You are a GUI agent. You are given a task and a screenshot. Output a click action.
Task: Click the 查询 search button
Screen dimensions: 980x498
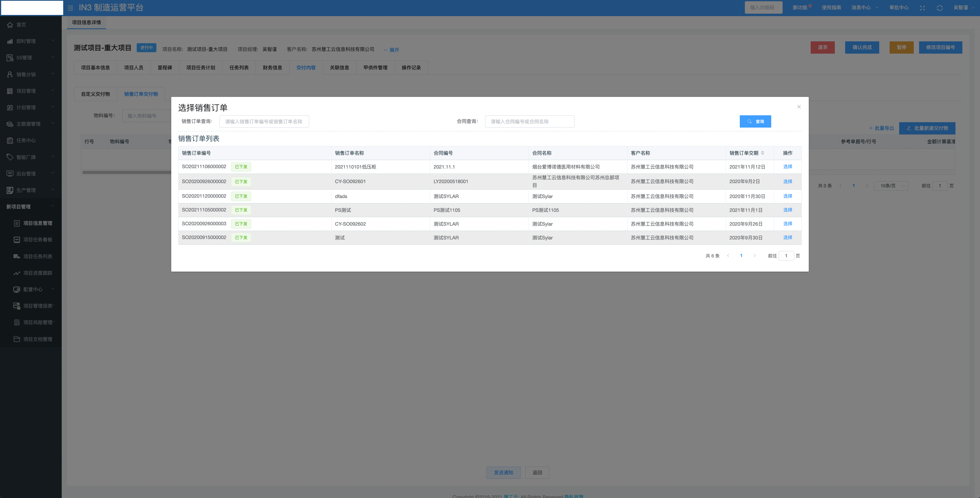point(755,121)
